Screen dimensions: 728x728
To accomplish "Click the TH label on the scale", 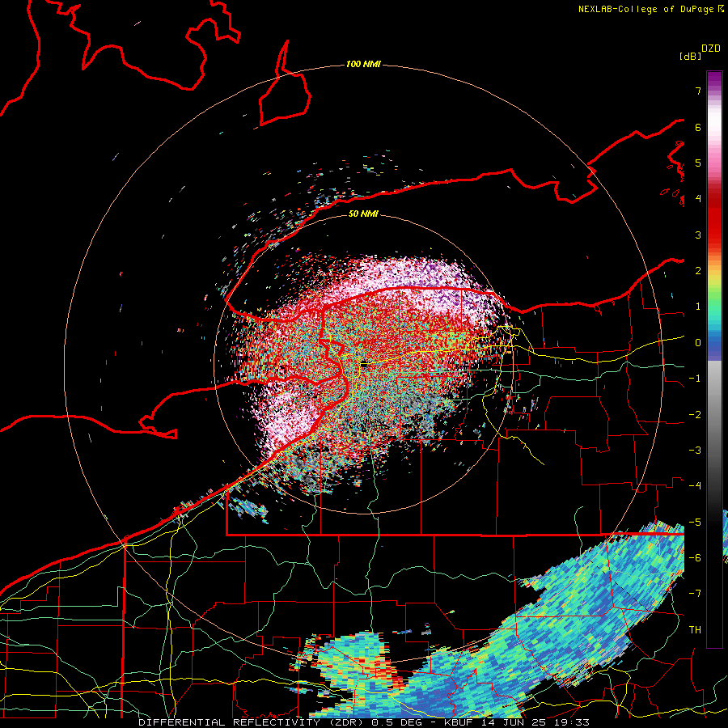I will click(x=695, y=630).
